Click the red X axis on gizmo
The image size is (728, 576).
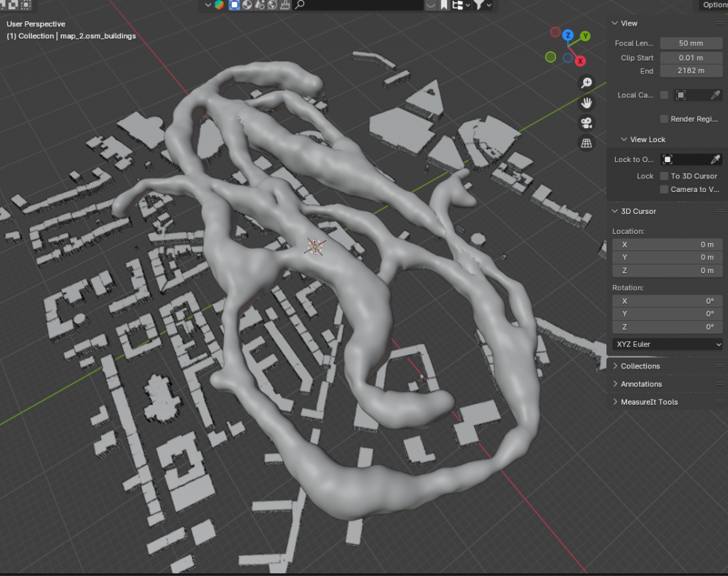pyautogui.click(x=580, y=61)
